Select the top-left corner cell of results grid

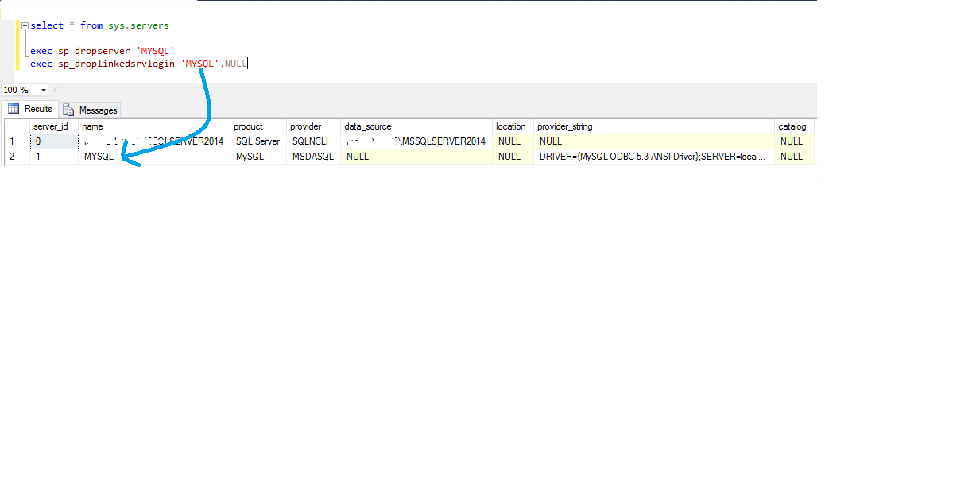[x=16, y=126]
